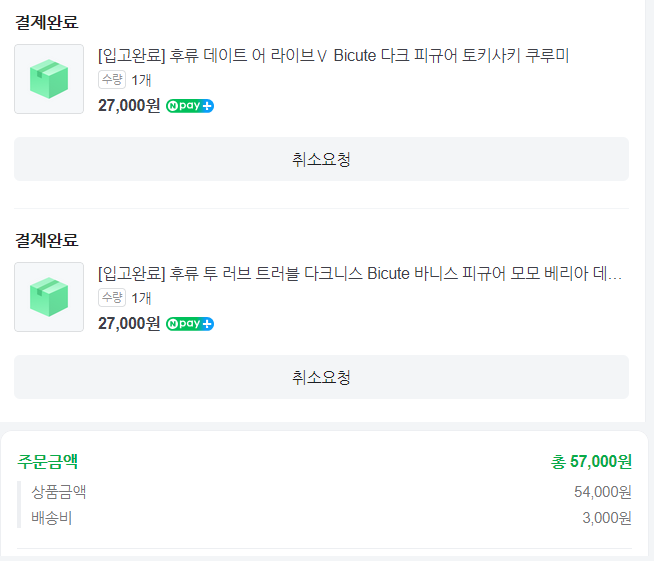Click the second product's 27,000원 price
This screenshot has height=561, width=654.
(x=129, y=324)
